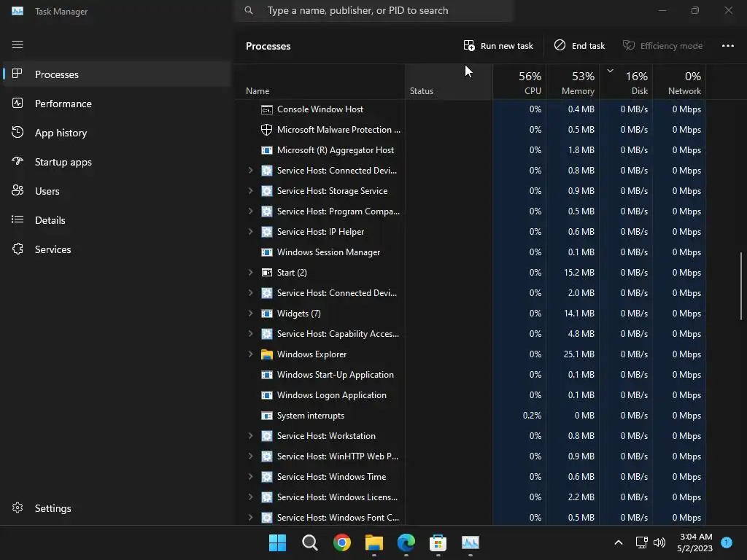Click the Run new task button
The width and height of the screenshot is (747, 560).
click(498, 46)
